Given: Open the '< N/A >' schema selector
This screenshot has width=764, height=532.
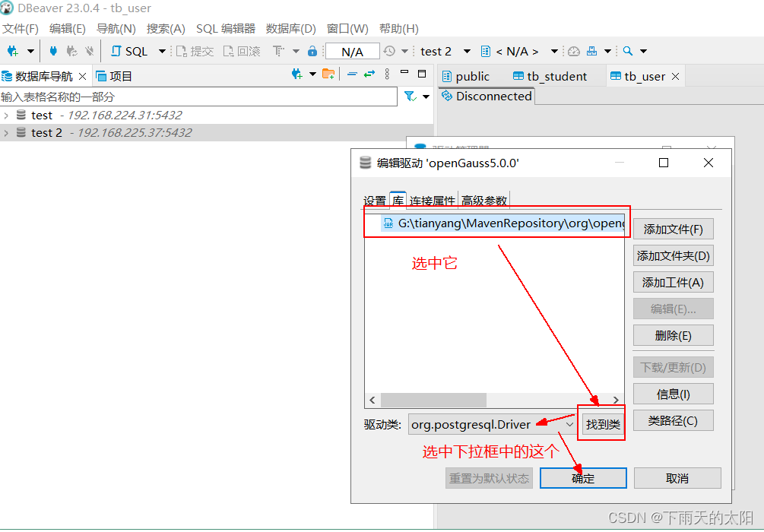Looking at the screenshot, I should point(519,51).
